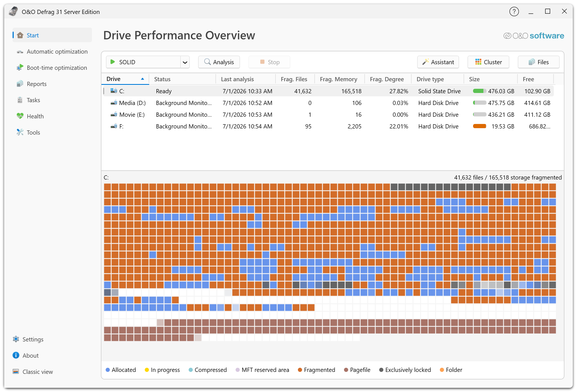Open the About info icon
Viewport: 577px width, 392px height.
pyautogui.click(x=16, y=355)
